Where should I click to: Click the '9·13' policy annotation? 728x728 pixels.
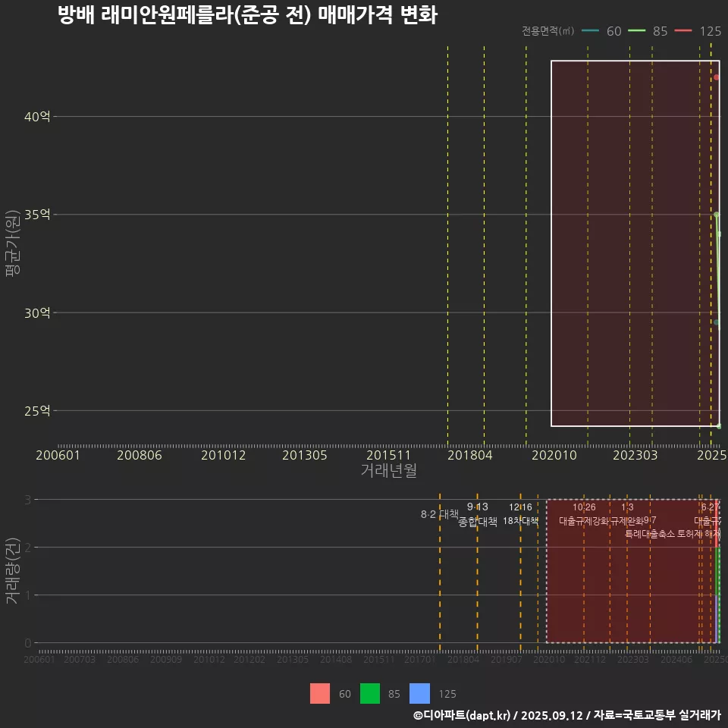tap(477, 507)
